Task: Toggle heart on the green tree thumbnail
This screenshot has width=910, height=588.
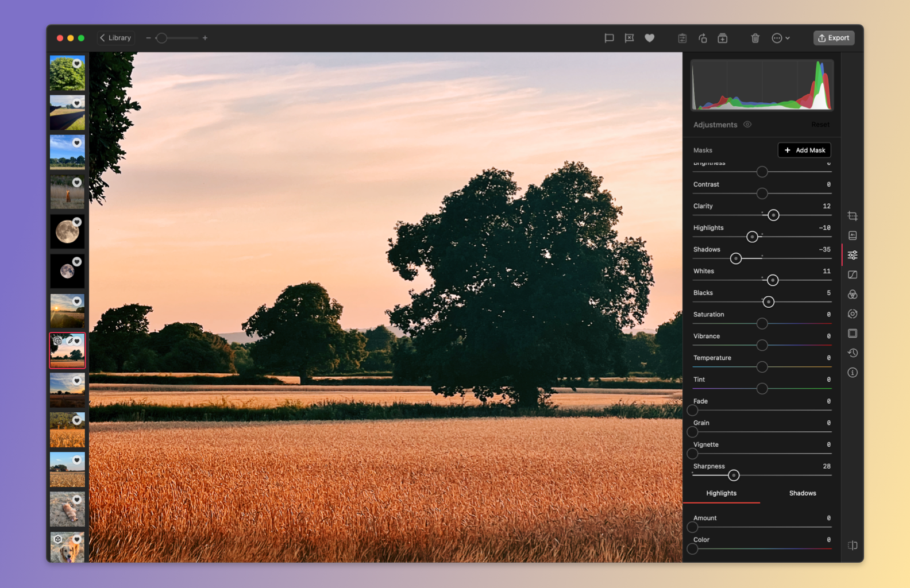Action: [x=77, y=63]
